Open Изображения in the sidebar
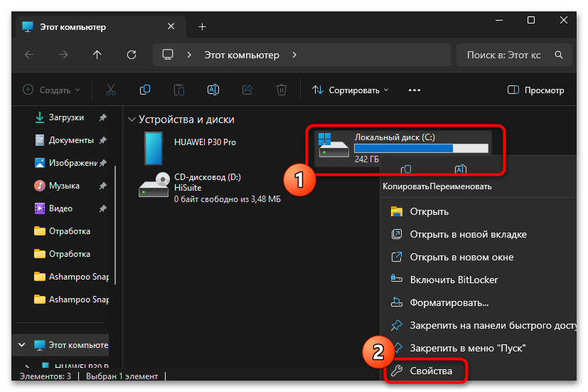The width and height of the screenshot is (588, 392). click(73, 163)
